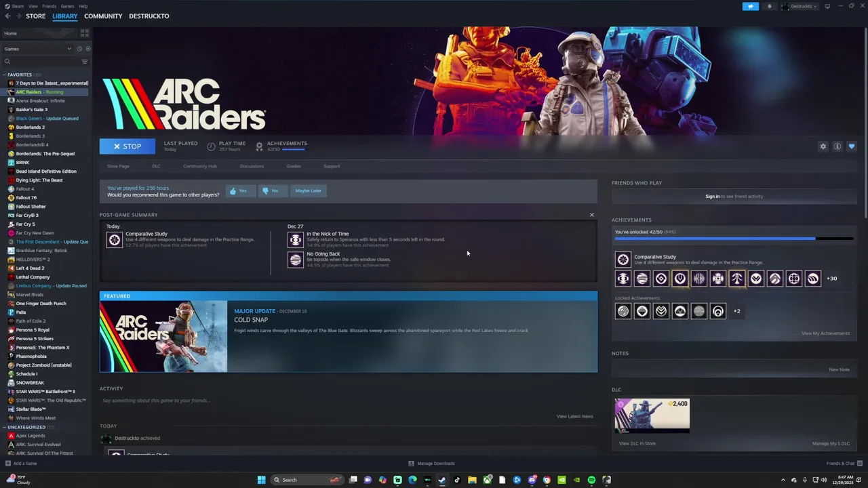Select Baldur's Gate 3 in library list
This screenshot has height=488, width=868.
click(31, 109)
